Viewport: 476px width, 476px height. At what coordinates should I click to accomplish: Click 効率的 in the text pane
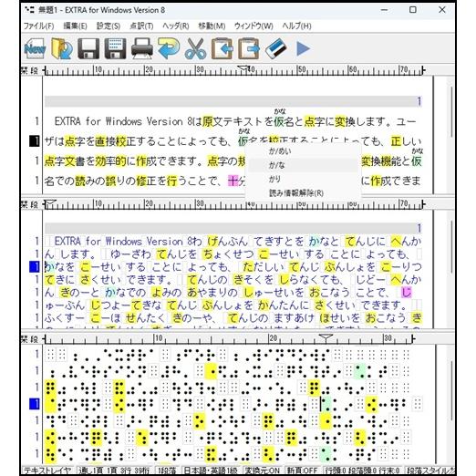(x=110, y=161)
